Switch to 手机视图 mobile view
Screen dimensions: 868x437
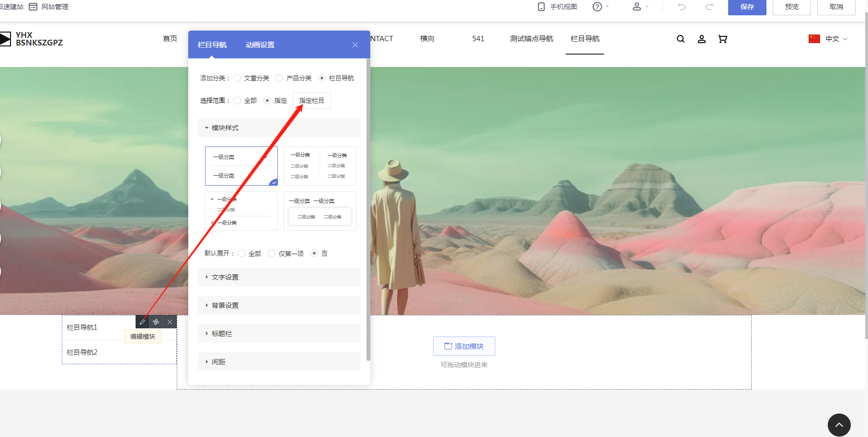558,7
